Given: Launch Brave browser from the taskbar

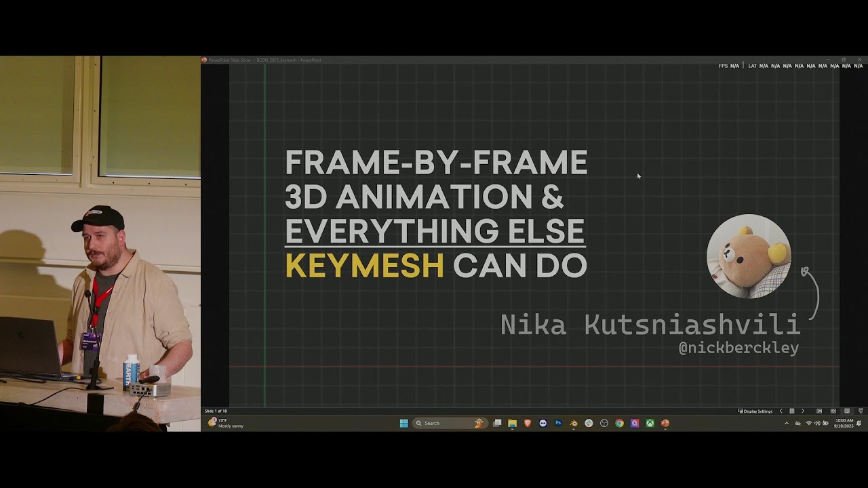Looking at the screenshot, I should pyautogui.click(x=528, y=423).
